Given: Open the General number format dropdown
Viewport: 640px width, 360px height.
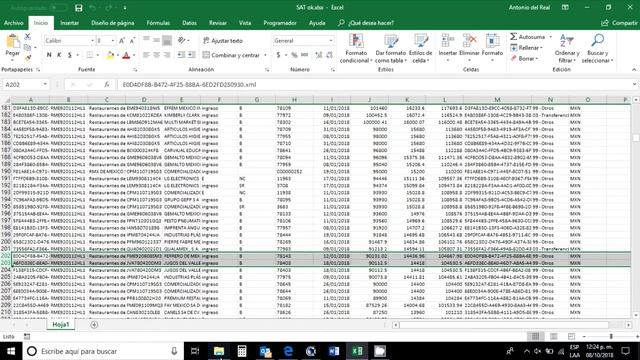Looking at the screenshot, I should tap(331, 40).
